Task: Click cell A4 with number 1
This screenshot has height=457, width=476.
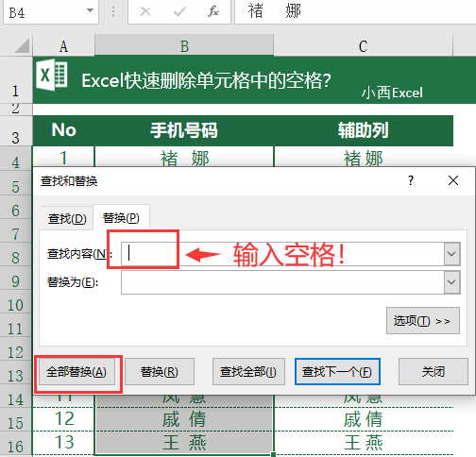Action: click(63, 157)
